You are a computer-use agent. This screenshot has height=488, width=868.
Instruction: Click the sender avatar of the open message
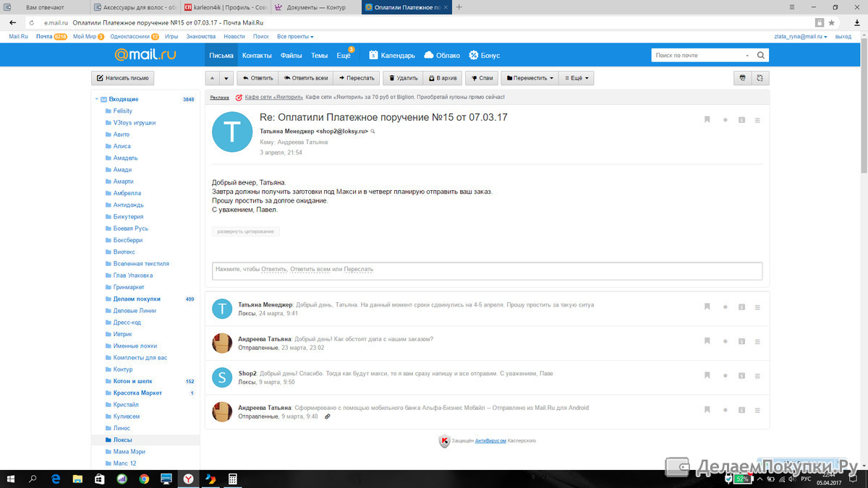231,132
